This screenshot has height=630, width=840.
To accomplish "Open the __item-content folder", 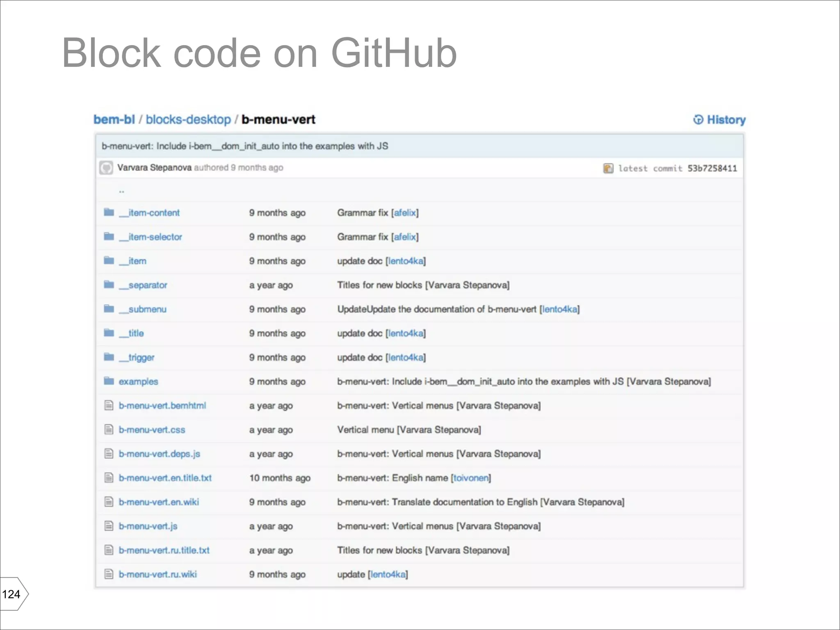I will click(149, 213).
